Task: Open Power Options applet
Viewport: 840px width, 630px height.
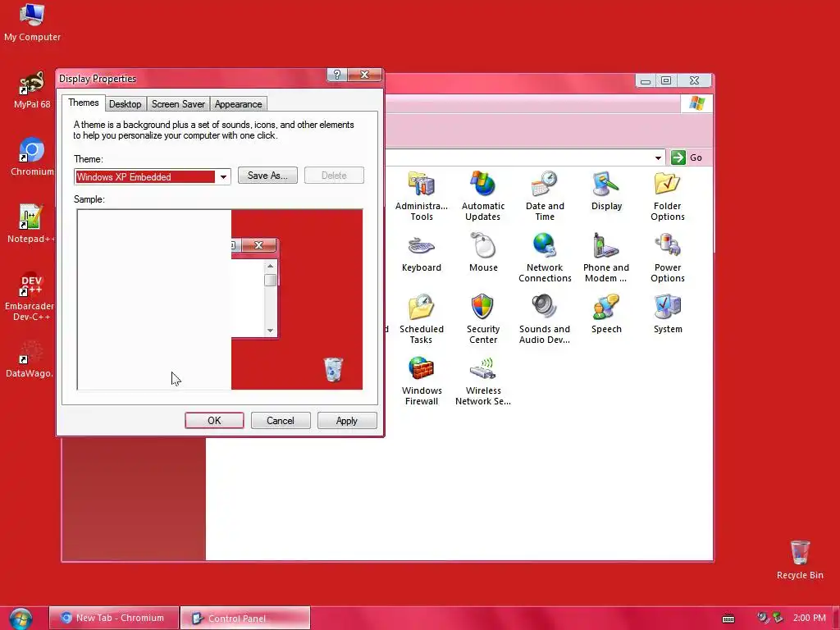Action: [667, 258]
